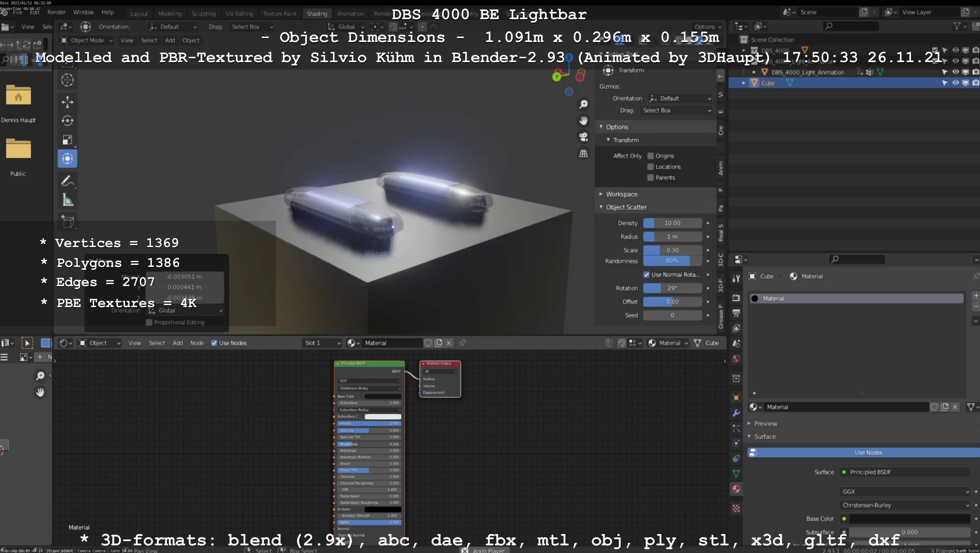Enable Proportional Editing checkbox
The height and width of the screenshot is (553, 980).
(x=149, y=323)
